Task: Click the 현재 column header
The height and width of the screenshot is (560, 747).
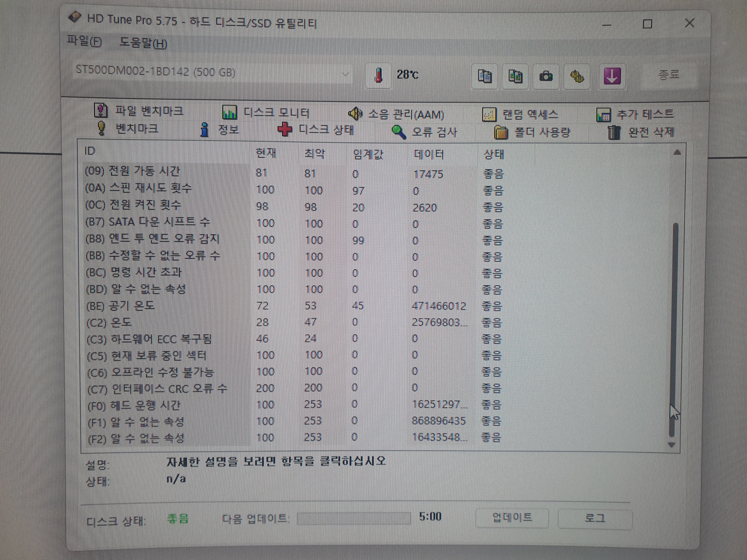Action: tap(266, 153)
